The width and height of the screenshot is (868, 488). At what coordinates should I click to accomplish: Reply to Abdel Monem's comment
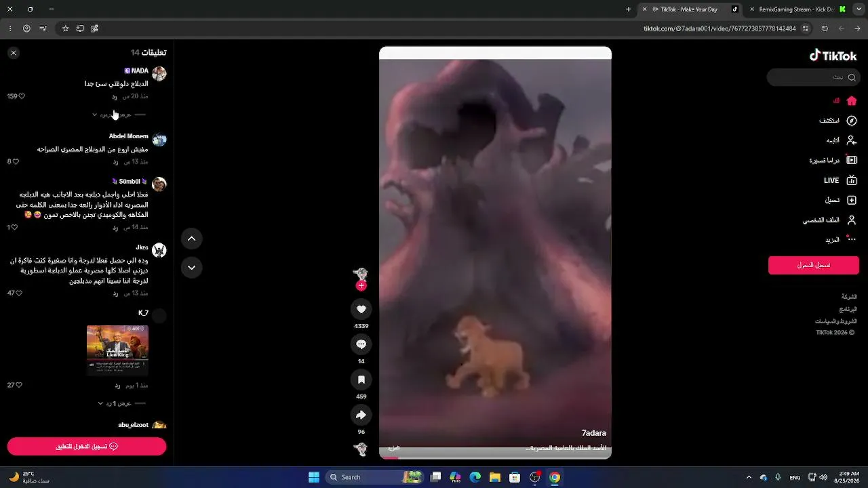point(115,162)
